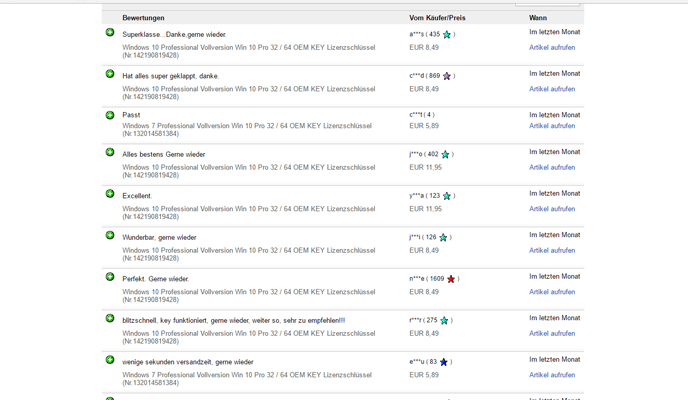Open 'Artikel aufrufen' for the 'Superklasse' review
Viewport: 688px width, 400px height.
(x=552, y=48)
